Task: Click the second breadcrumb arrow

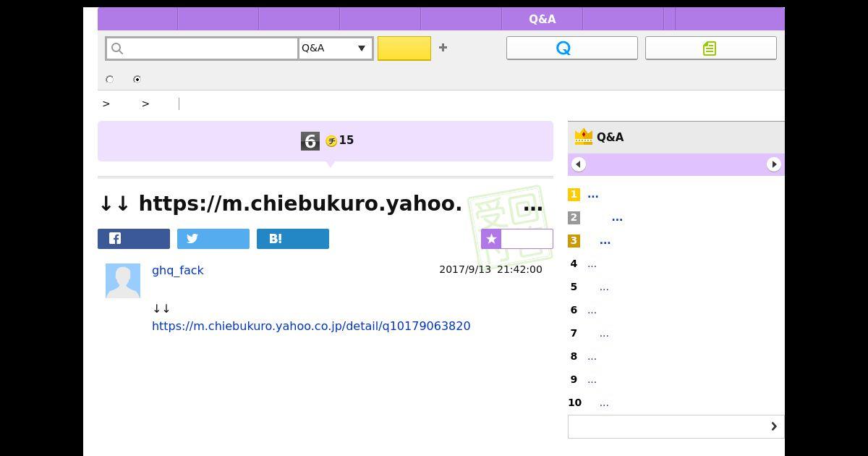Action: click(145, 104)
